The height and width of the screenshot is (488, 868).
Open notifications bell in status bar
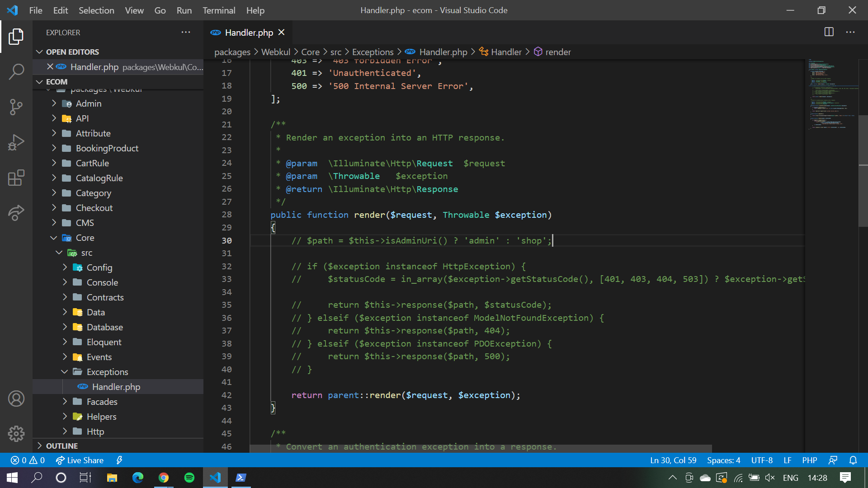853,460
